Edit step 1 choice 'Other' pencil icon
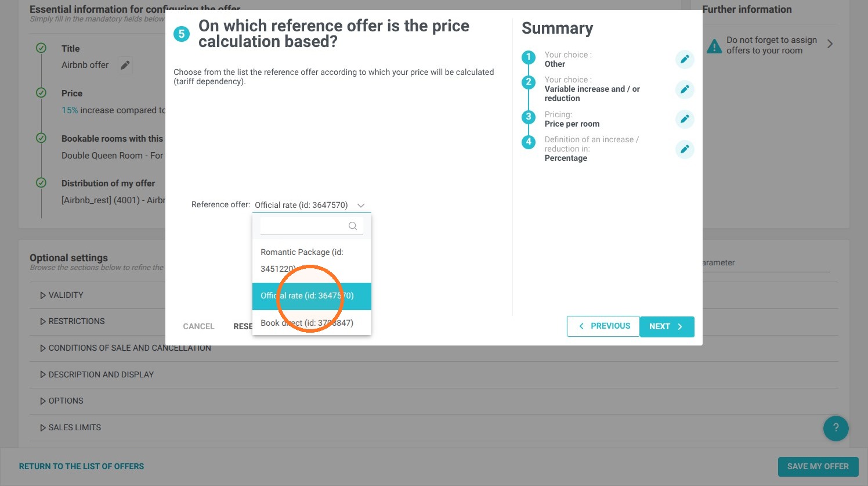The width and height of the screenshot is (868, 486). 685,59
